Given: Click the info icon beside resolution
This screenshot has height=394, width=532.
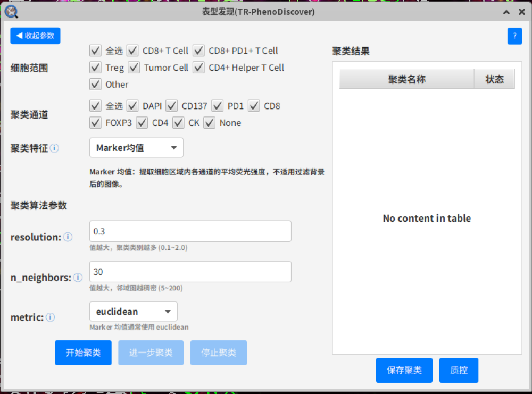Looking at the screenshot, I should pyautogui.click(x=68, y=237).
